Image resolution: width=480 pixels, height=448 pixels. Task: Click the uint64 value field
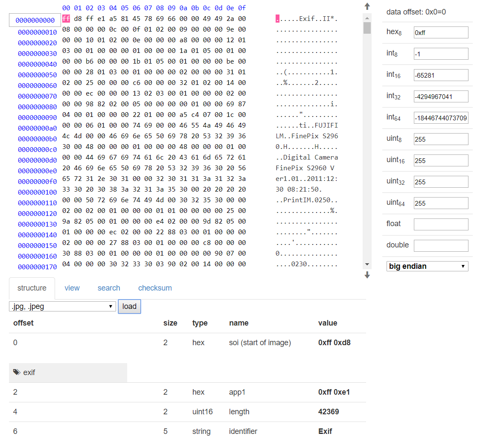point(441,203)
